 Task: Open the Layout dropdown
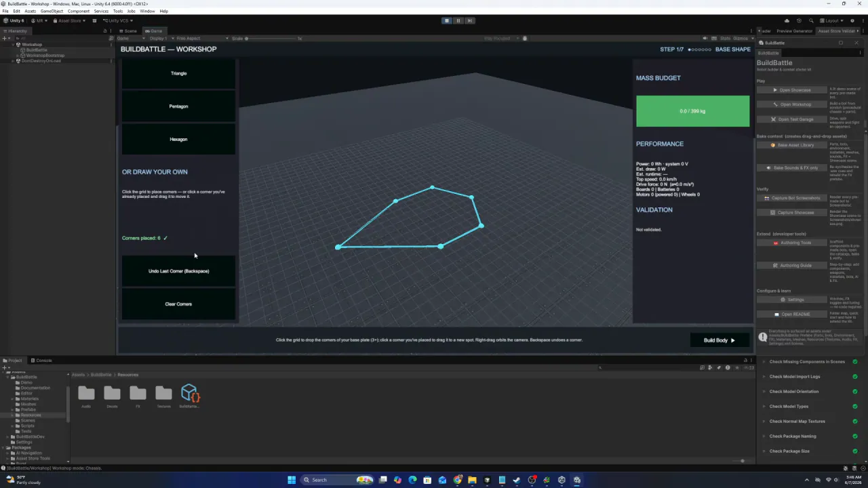[x=833, y=20]
